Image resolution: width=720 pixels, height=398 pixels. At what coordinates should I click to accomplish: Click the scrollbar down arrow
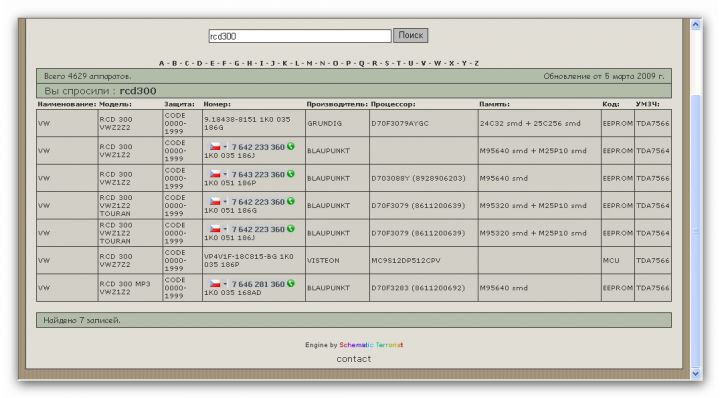point(696,373)
